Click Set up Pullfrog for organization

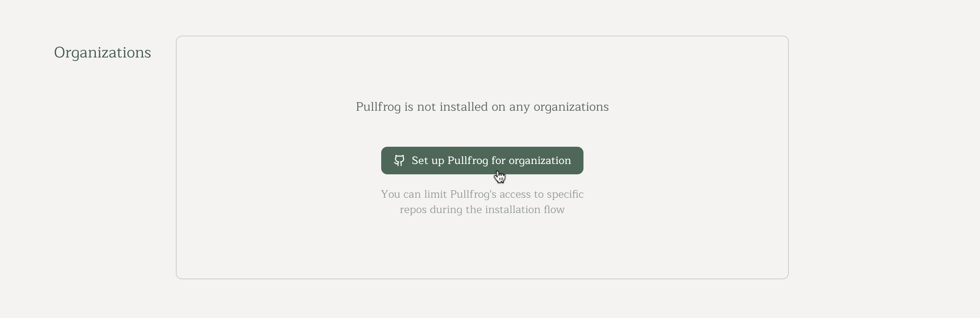pyautogui.click(x=482, y=161)
